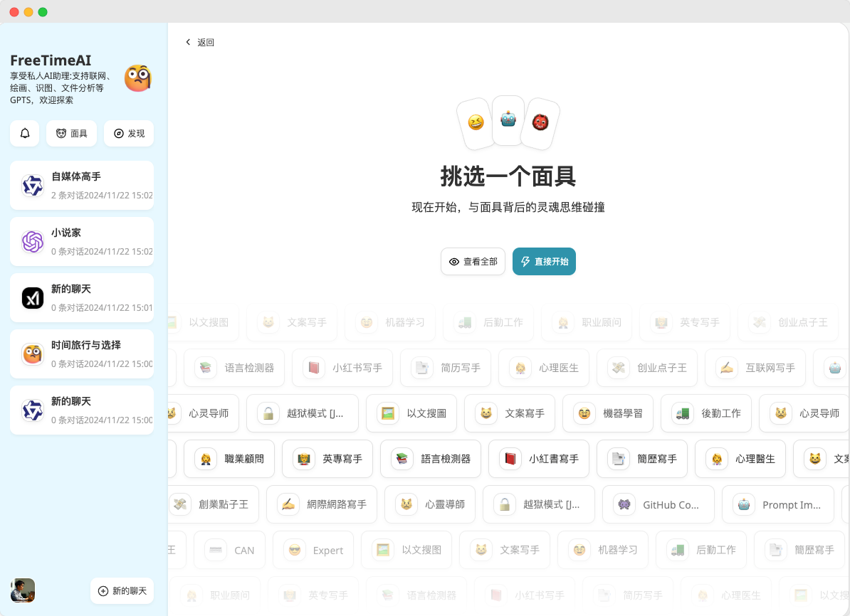
Task: Select the 網際網路寫手 mask
Action: [x=323, y=505]
